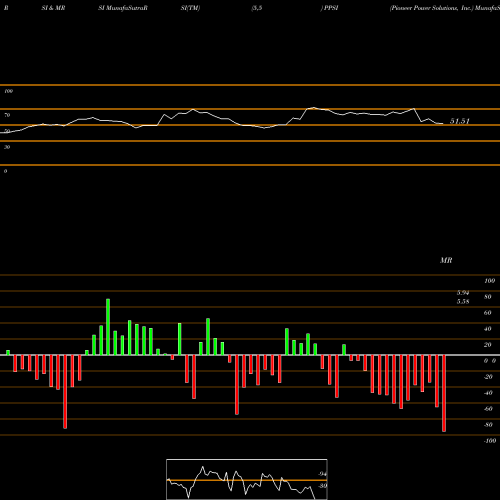This screenshot has height=500, width=500.
Task: Click the RSI 100 level label at left
Action: [8, 91]
